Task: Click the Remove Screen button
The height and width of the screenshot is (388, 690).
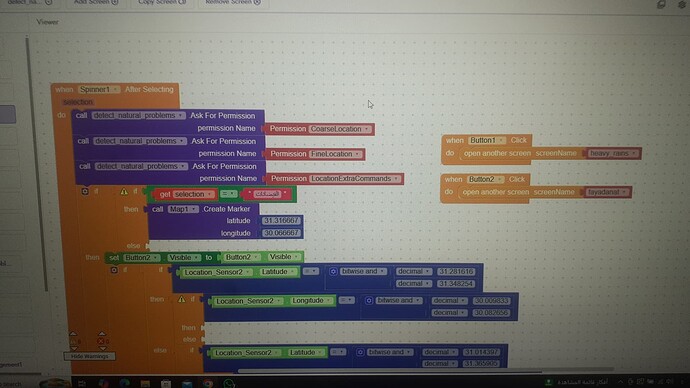Action: coord(233,2)
